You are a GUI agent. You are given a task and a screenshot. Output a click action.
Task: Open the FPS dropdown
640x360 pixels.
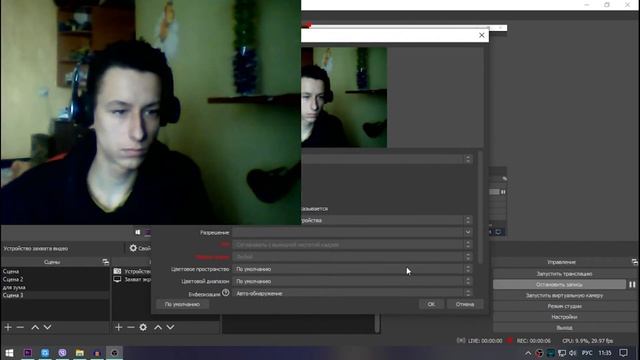pos(353,244)
